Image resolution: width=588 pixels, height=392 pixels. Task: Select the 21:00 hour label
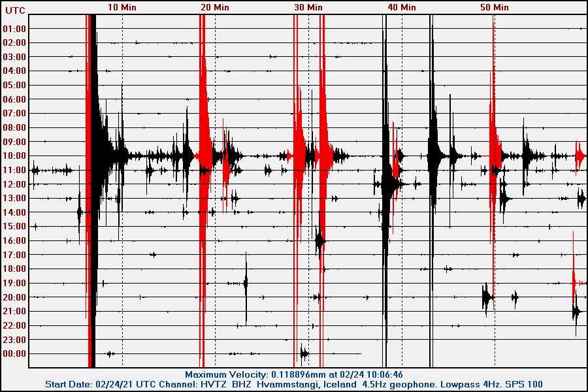point(14,311)
